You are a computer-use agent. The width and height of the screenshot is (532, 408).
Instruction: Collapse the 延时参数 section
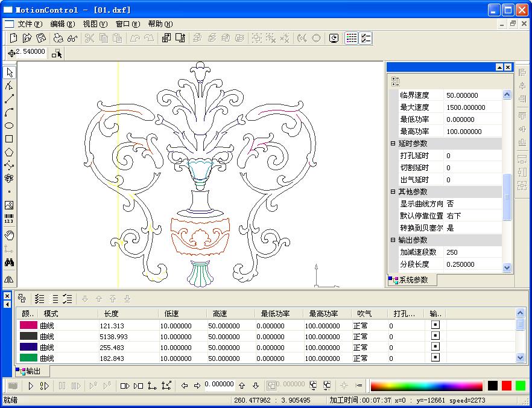pos(393,144)
